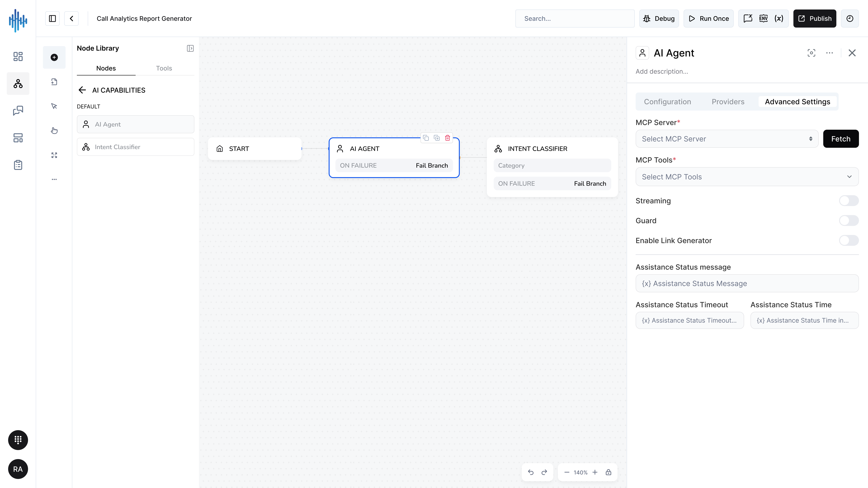Screen dimensions: 868x488
Task: Select the hand pan tool
Action: pyautogui.click(x=54, y=131)
